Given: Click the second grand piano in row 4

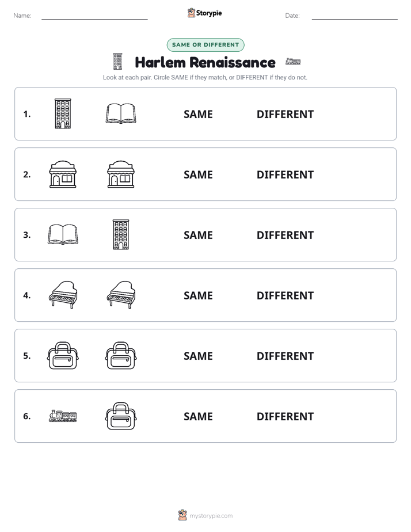Looking at the screenshot, I should point(121,295).
